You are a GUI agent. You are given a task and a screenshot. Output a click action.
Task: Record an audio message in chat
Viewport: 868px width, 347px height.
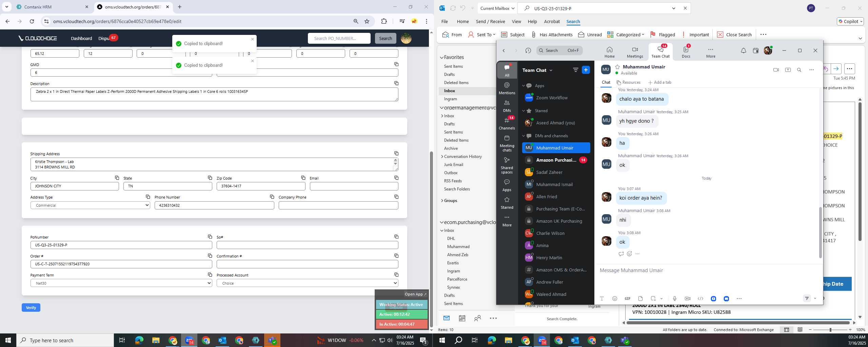pyautogui.click(x=674, y=299)
